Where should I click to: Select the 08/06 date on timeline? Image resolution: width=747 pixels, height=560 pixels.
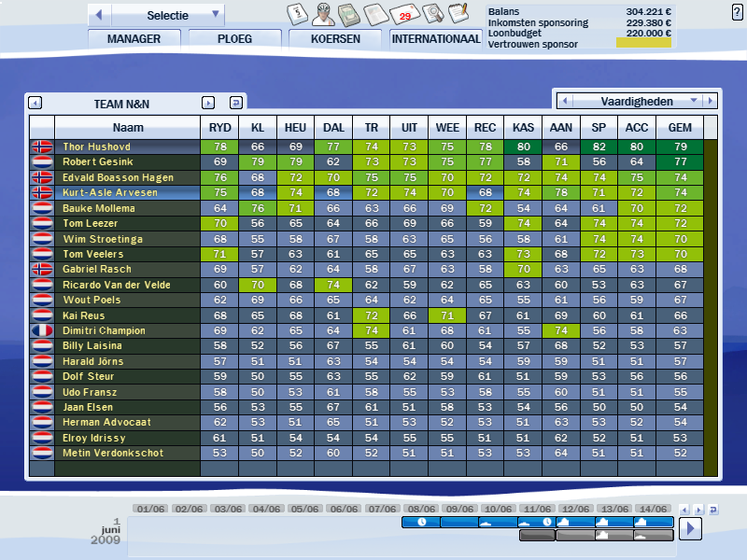[419, 509]
